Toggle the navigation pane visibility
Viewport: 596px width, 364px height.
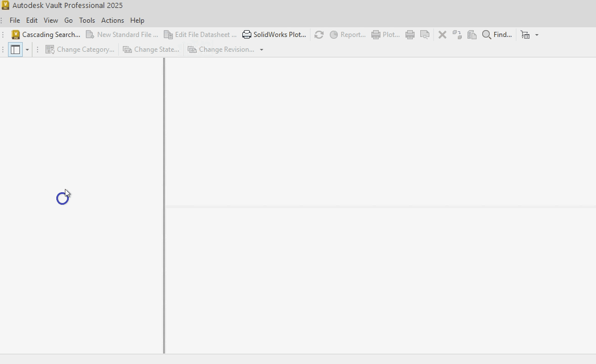[15, 49]
